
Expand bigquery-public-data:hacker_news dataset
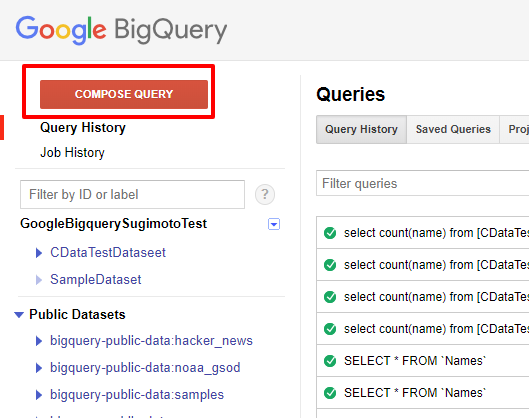pyautogui.click(x=39, y=341)
